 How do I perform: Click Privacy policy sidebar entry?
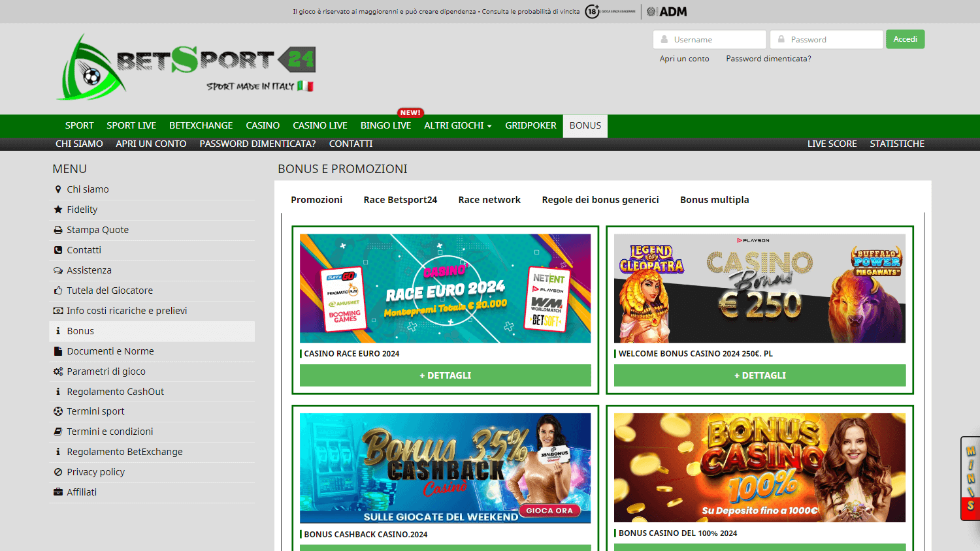(152, 472)
